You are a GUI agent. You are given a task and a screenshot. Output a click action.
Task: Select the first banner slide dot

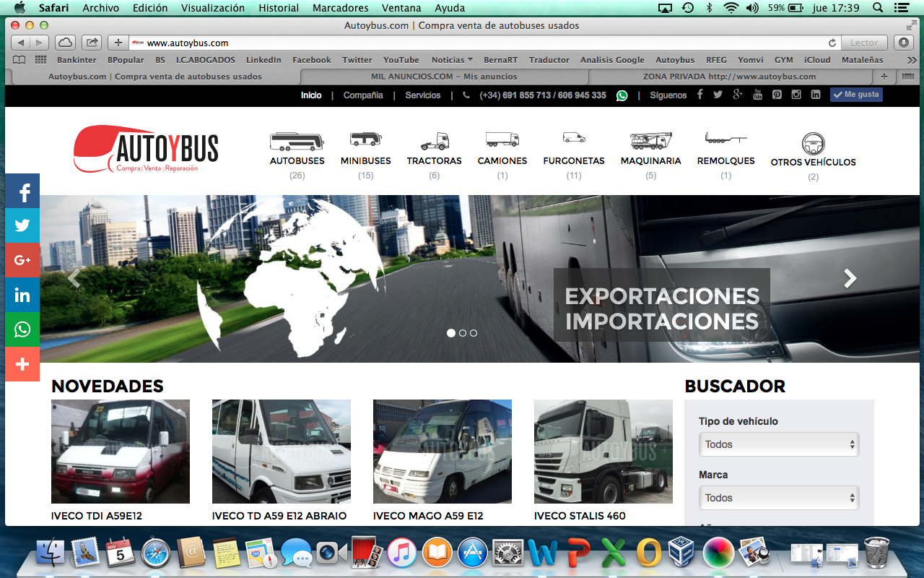tap(451, 333)
